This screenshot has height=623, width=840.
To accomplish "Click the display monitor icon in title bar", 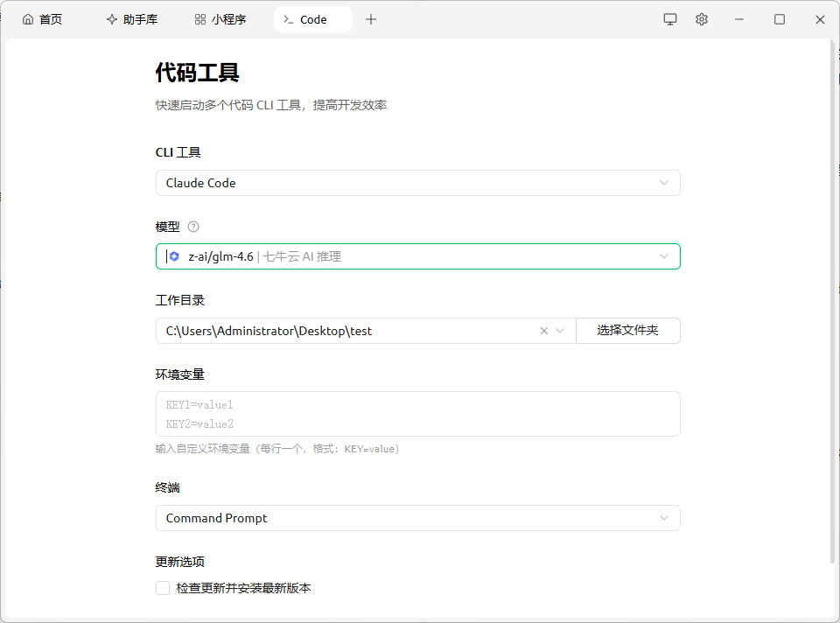I will [670, 19].
